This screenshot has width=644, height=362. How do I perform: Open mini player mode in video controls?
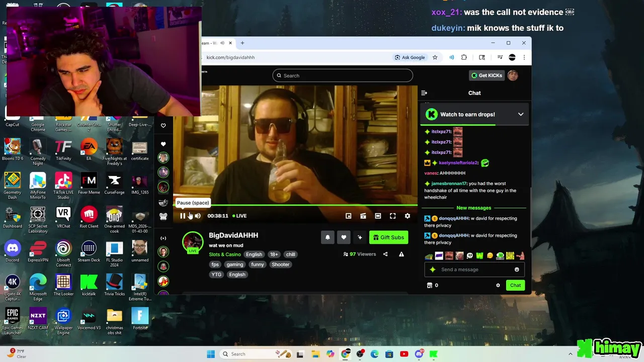tap(348, 216)
